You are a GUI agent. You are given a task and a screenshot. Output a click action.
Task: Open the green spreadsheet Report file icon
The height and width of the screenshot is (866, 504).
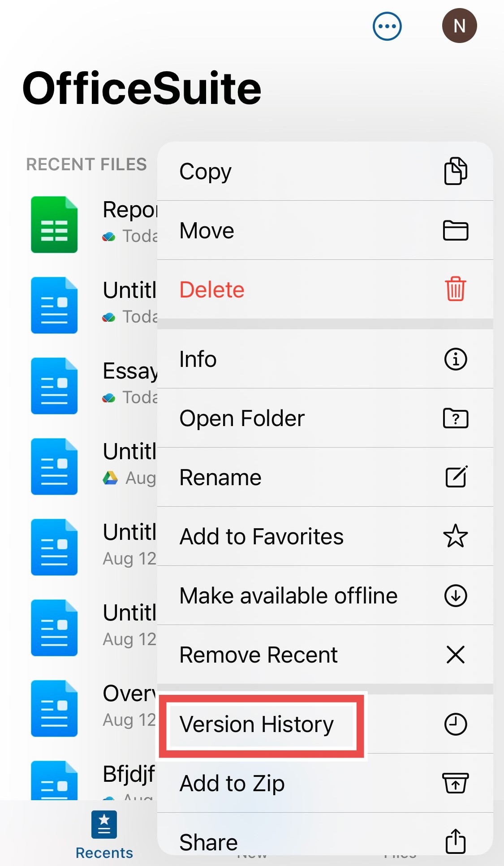(x=54, y=224)
